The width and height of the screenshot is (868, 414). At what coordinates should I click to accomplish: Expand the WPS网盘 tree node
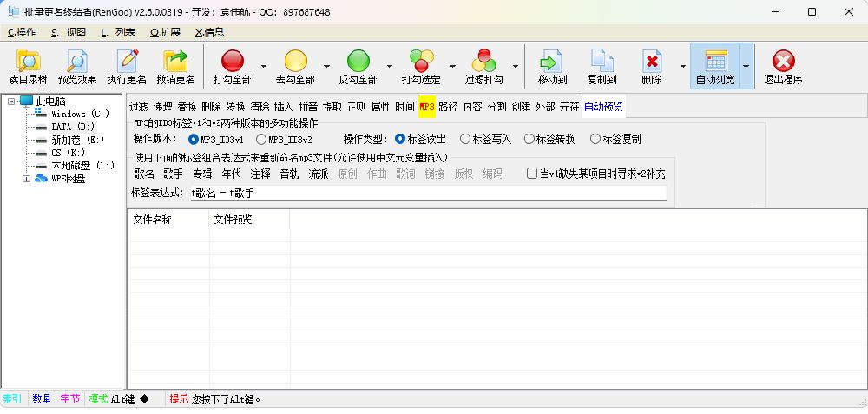click(26, 178)
